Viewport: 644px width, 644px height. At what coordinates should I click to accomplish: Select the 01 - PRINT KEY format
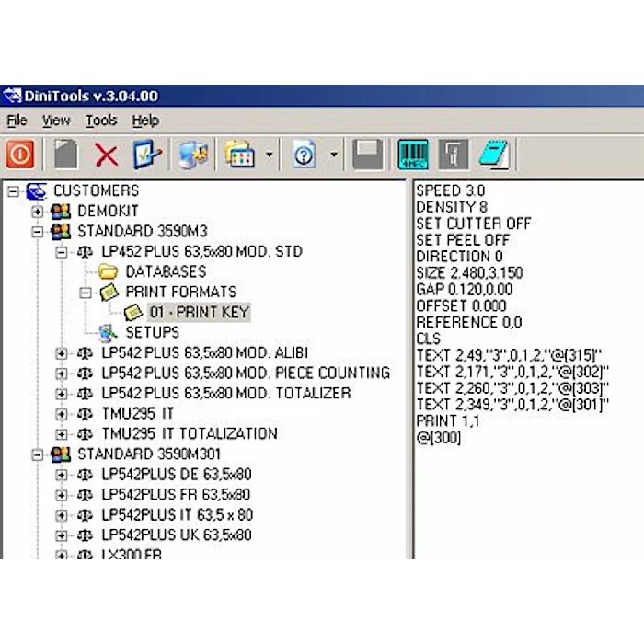199,313
